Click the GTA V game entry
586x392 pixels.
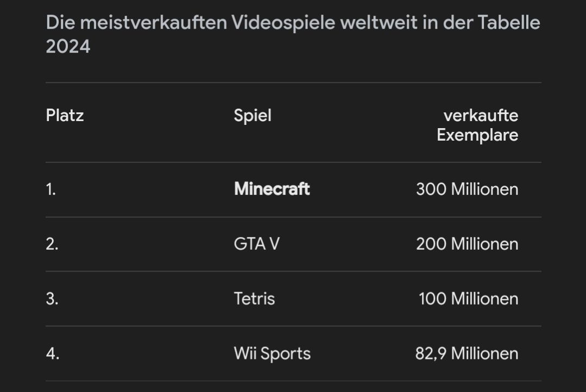(256, 244)
